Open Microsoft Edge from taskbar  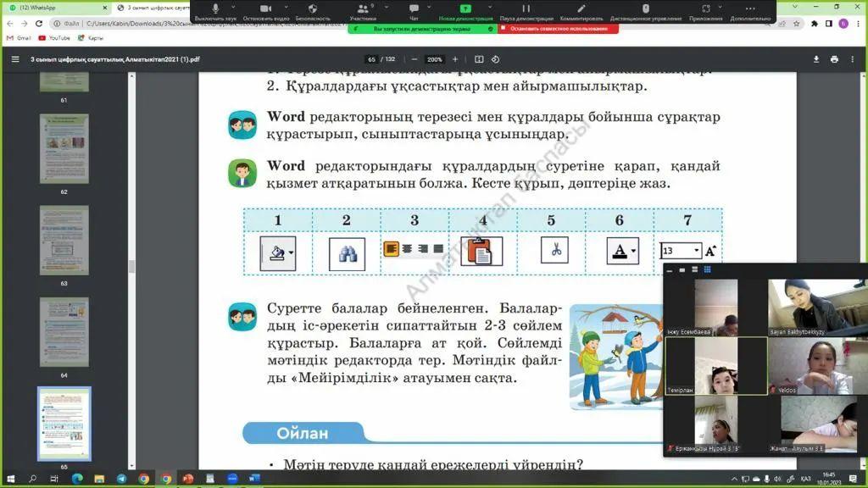(x=77, y=479)
